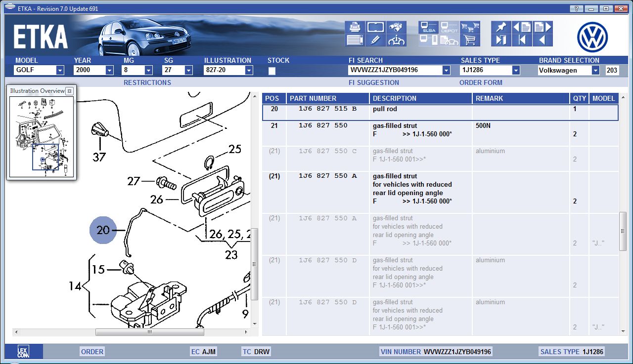Click ORDER in the status bar
Screen dimensions: 633x364
(92, 352)
